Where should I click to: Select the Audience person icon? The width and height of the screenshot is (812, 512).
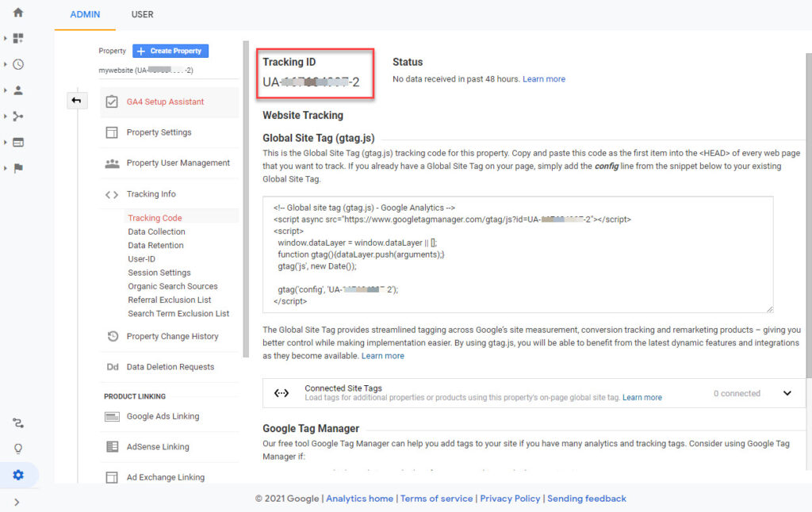click(18, 90)
